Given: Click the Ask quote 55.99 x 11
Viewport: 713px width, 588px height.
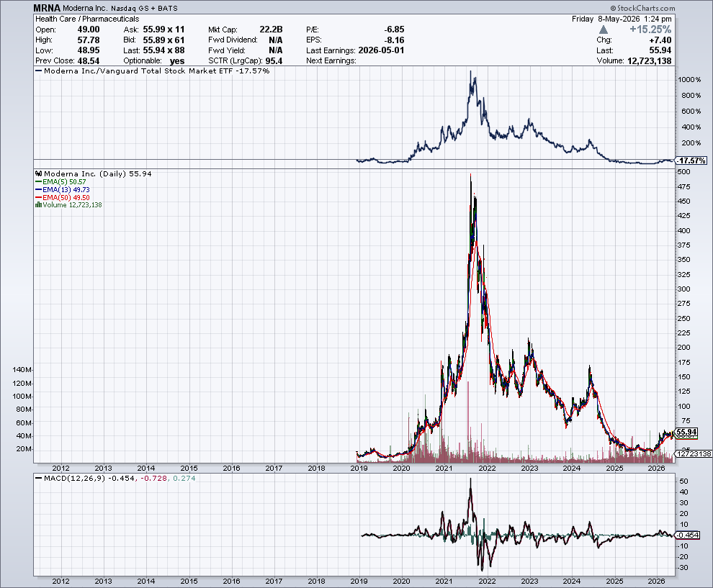Looking at the screenshot, I should (x=163, y=30).
